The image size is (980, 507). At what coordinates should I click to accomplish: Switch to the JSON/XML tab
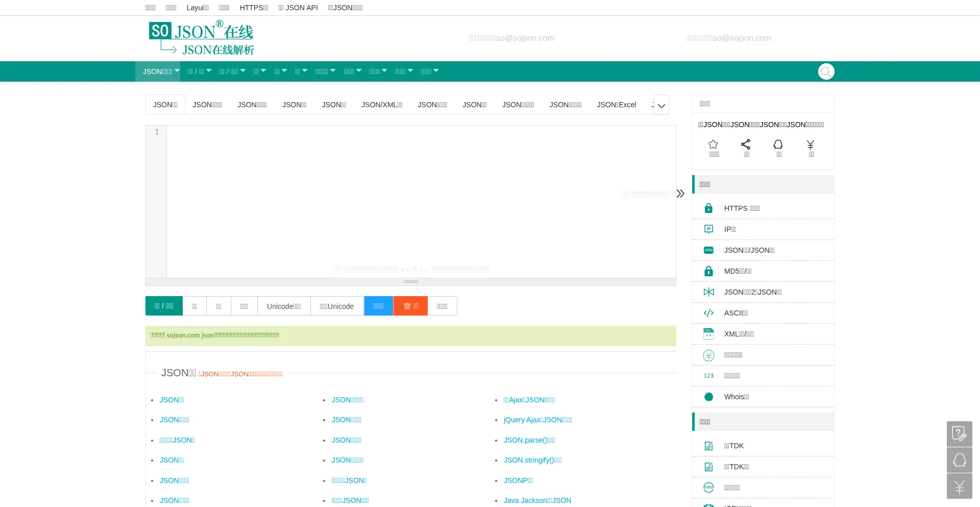382,105
